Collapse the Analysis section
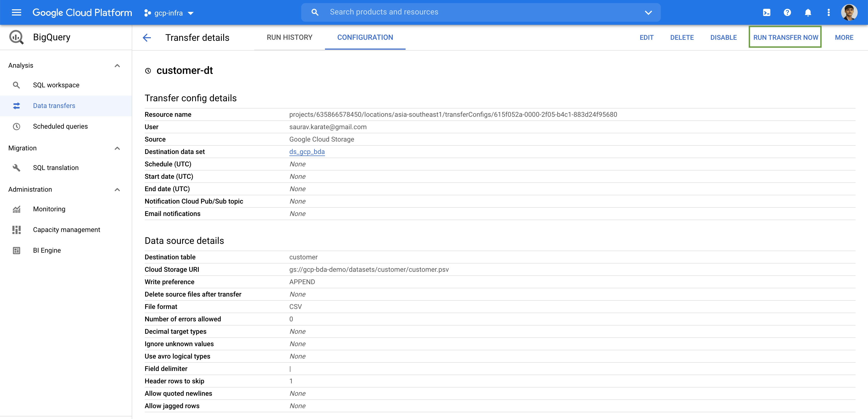 [x=117, y=65]
